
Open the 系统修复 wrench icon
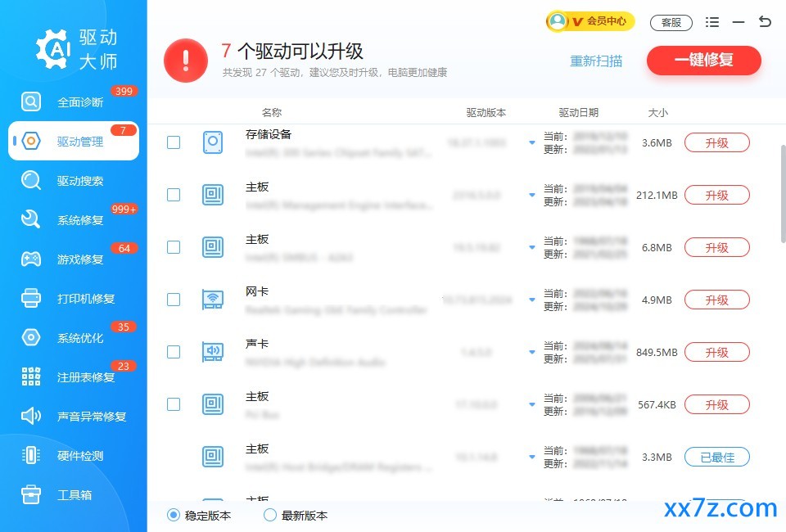(x=31, y=219)
